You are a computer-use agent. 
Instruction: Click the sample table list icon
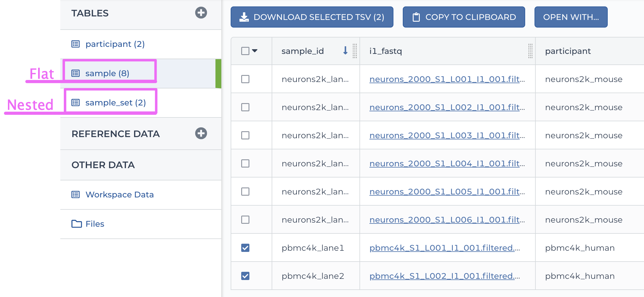[x=76, y=73]
